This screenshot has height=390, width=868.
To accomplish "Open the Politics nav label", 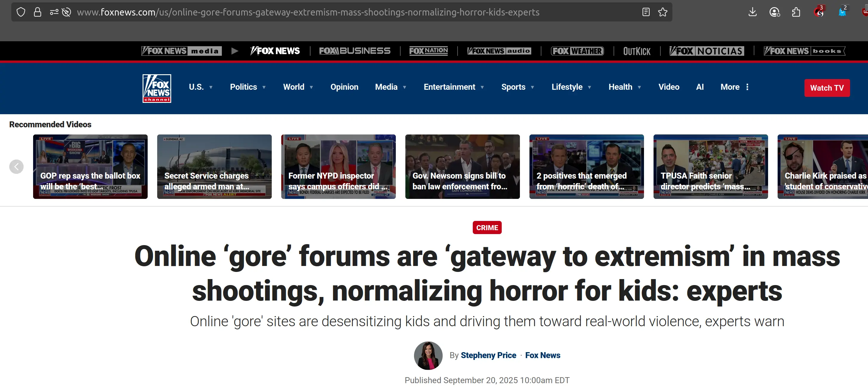I will tap(243, 87).
